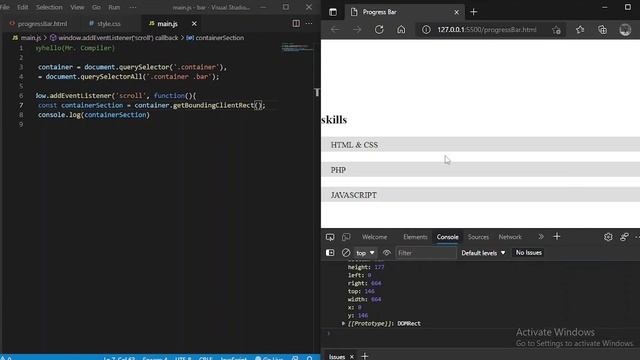Create a live expression with eye icon

387,253
